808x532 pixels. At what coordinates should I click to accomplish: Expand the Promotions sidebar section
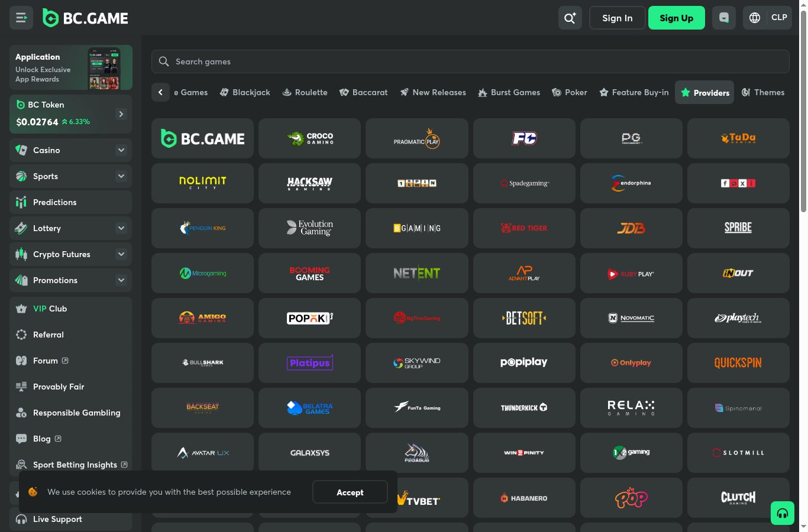click(x=121, y=280)
